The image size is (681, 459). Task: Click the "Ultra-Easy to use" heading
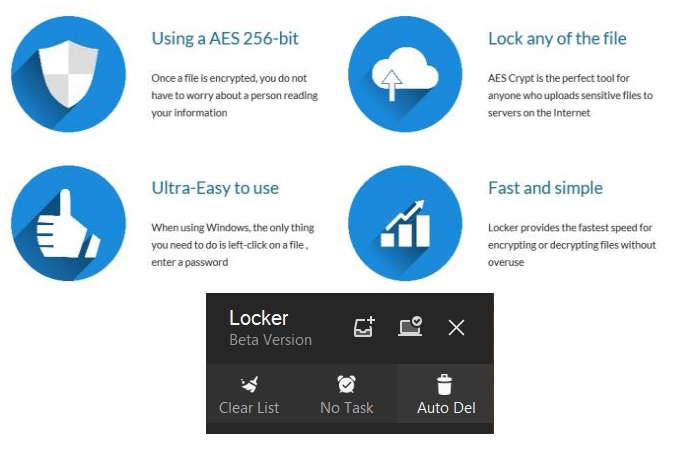[x=215, y=188]
